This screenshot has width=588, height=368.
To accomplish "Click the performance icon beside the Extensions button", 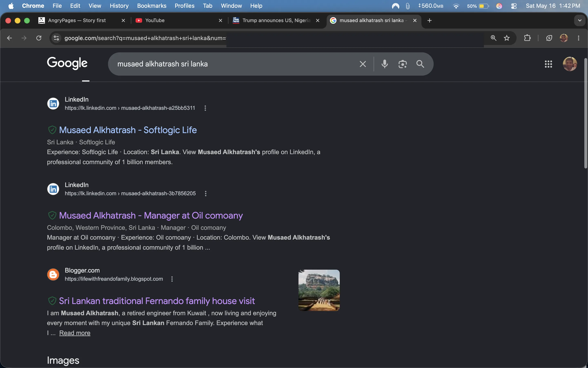I will [x=549, y=38].
